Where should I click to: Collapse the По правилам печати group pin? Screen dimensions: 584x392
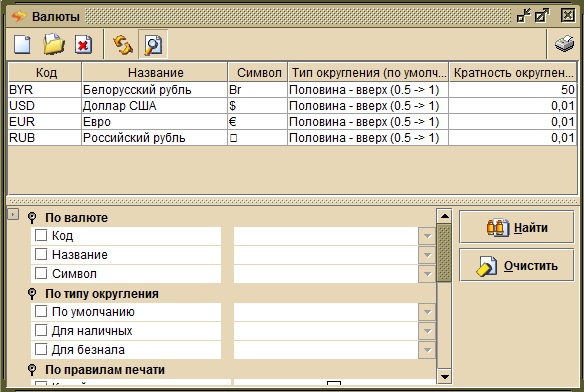[x=32, y=370]
